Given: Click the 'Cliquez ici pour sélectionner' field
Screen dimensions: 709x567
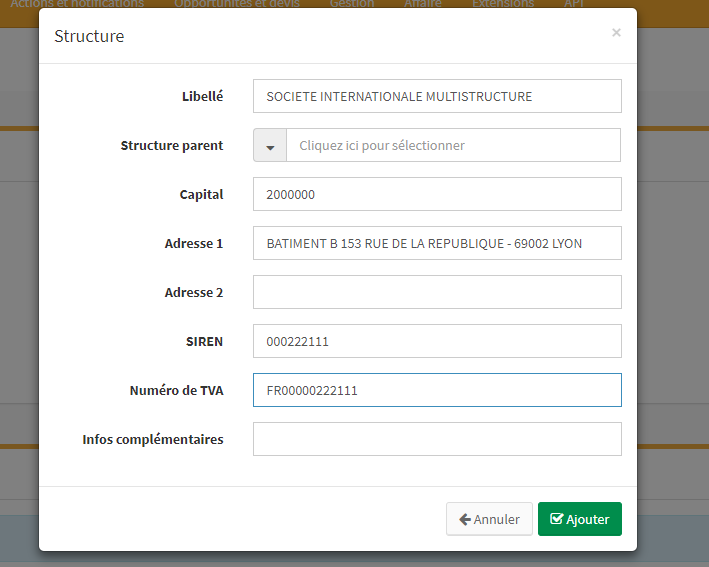Looking at the screenshot, I should click(x=454, y=145).
